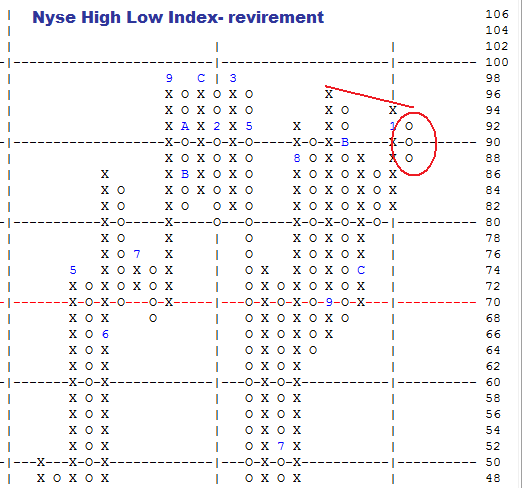Click the 62 scale value
This screenshot has width=531, height=488.
coord(493,366)
